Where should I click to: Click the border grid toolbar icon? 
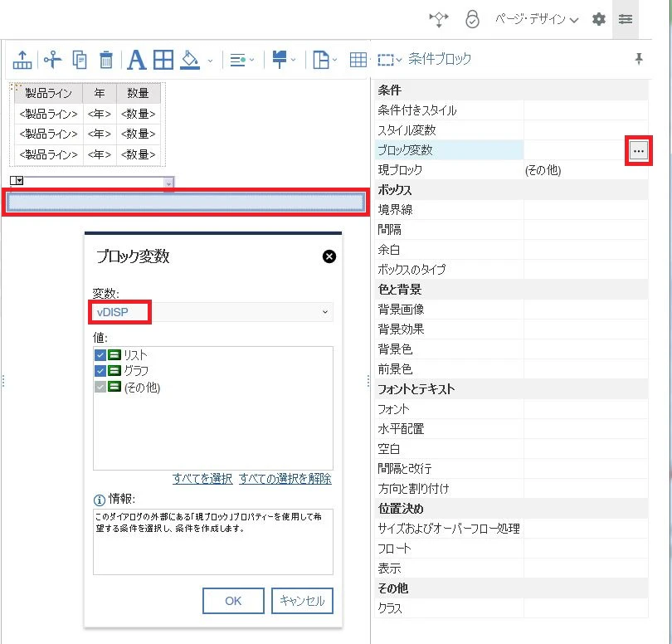tap(163, 60)
